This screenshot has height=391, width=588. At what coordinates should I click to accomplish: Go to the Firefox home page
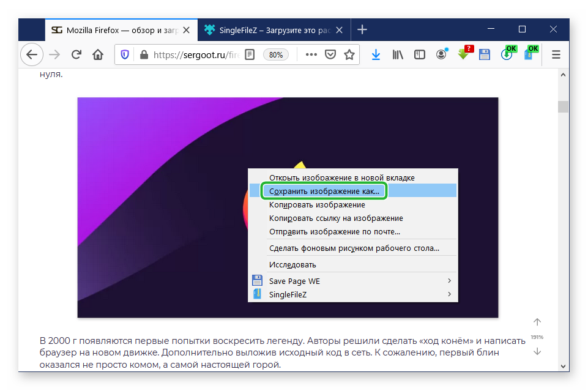click(x=97, y=54)
